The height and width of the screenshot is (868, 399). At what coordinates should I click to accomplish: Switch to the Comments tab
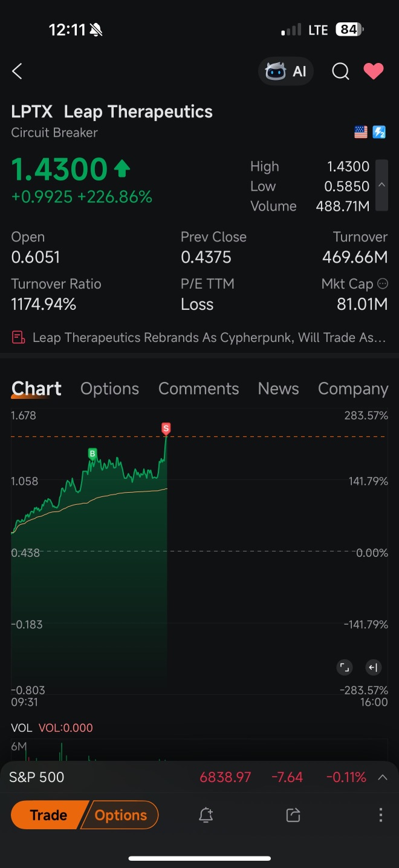click(198, 389)
